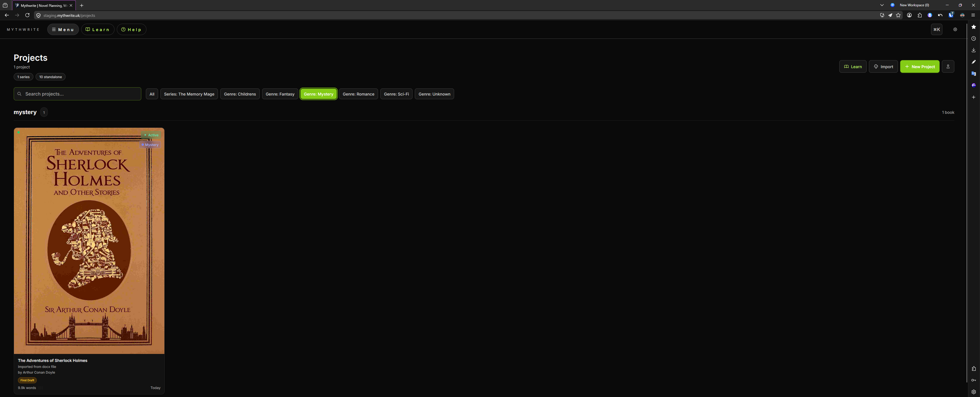Click 'by Arthur Conan Doyle' author text
The height and width of the screenshot is (397, 980).
click(36, 373)
